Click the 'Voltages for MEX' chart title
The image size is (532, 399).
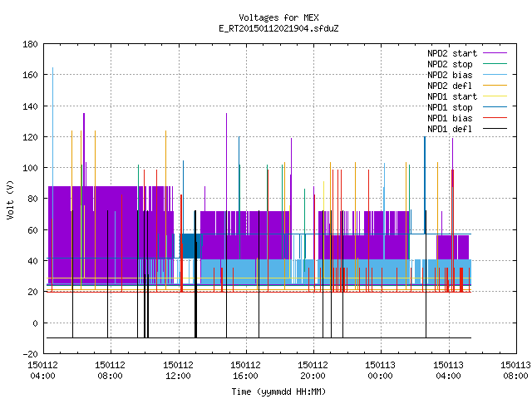pyautogui.click(x=278, y=17)
